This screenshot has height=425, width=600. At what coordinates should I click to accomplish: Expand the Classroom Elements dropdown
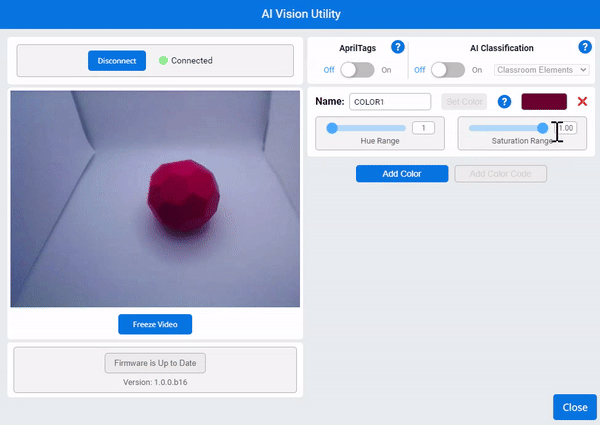coord(541,70)
